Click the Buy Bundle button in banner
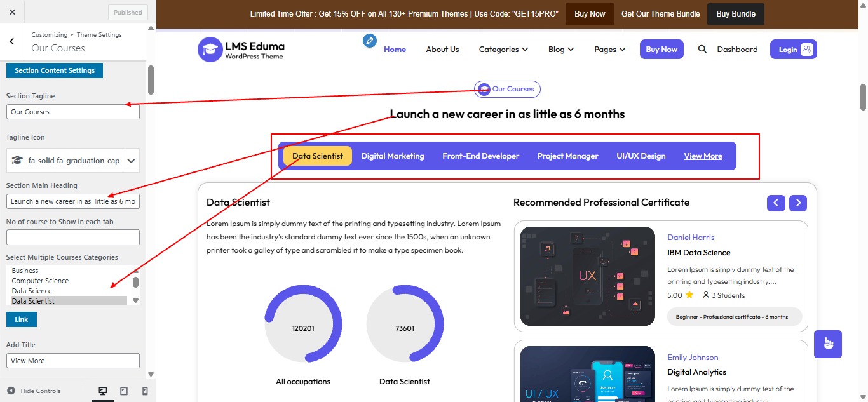The height and width of the screenshot is (402, 868). click(x=735, y=14)
